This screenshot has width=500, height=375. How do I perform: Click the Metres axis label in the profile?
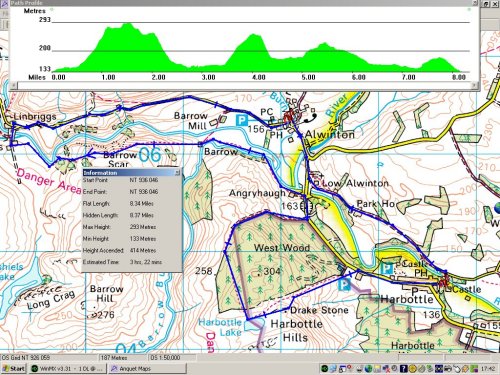(x=34, y=11)
